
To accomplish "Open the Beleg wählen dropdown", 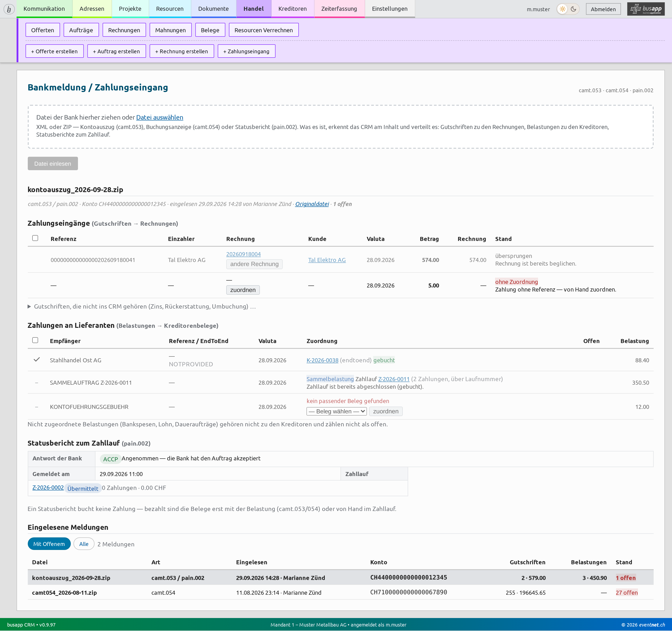I will [x=336, y=411].
